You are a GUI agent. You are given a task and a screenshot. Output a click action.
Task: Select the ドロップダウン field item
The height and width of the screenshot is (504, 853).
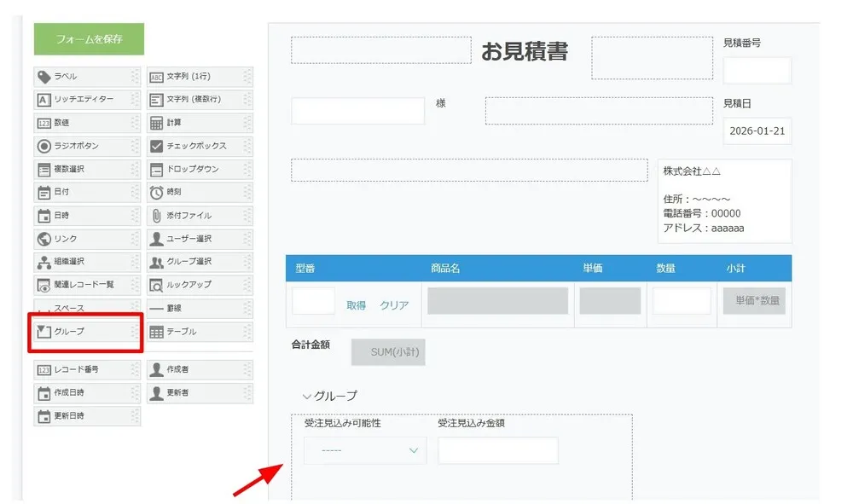coord(199,169)
